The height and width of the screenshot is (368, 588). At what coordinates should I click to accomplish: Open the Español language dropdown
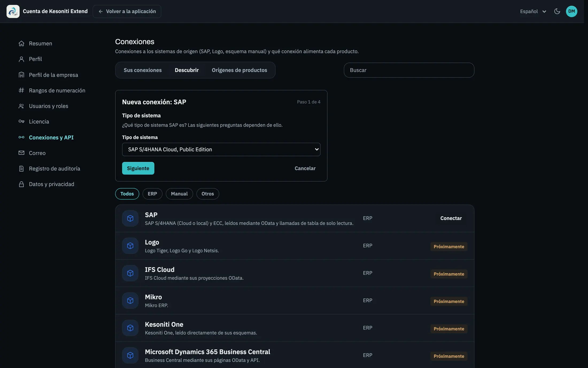[x=533, y=11]
